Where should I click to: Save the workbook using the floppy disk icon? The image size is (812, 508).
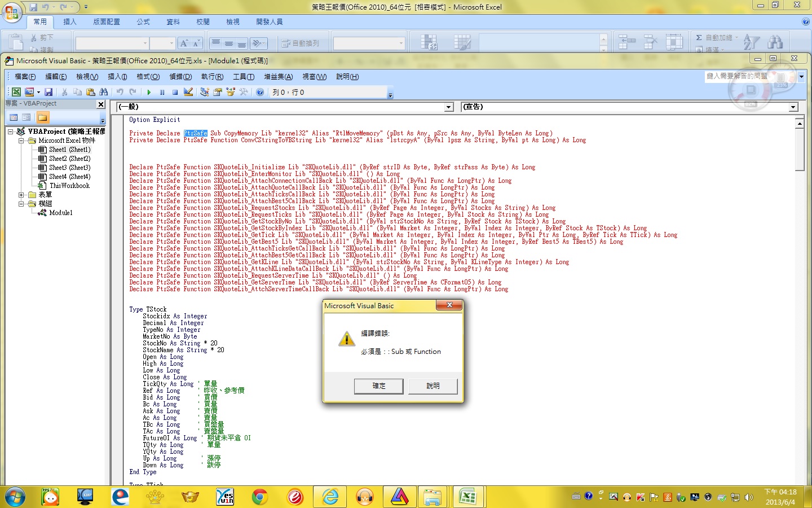[x=48, y=92]
